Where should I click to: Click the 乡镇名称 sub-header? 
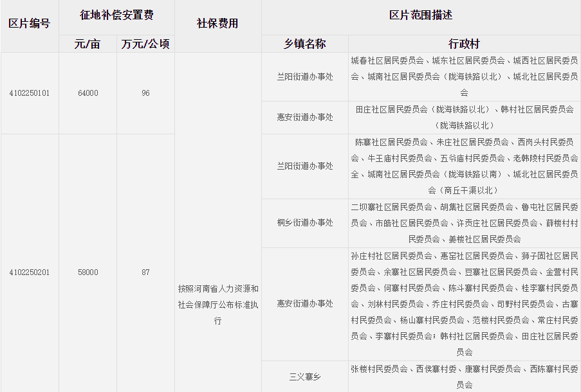[x=304, y=44]
